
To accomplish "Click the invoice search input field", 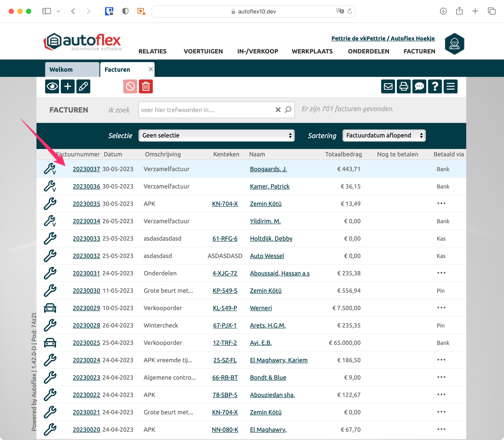I will (x=206, y=110).
